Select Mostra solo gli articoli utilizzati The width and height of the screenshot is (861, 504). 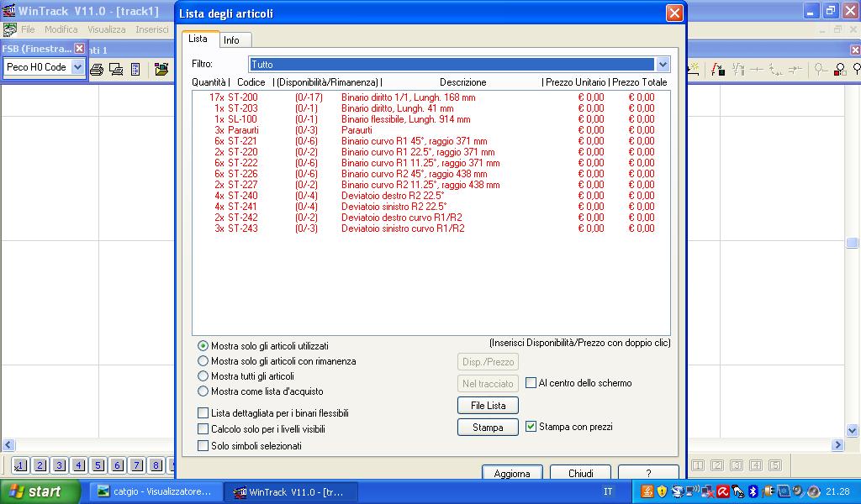click(203, 346)
